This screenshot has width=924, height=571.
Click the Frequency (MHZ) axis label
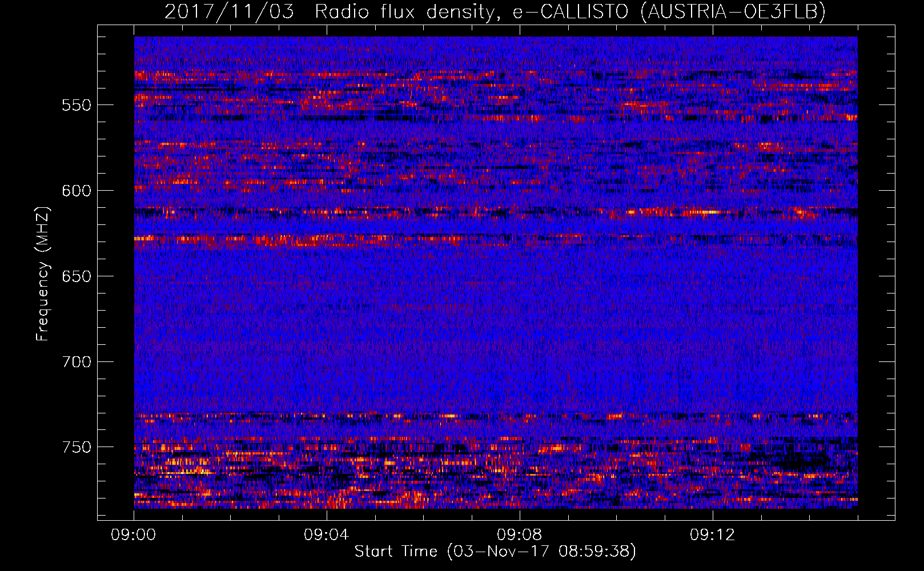(x=43, y=274)
